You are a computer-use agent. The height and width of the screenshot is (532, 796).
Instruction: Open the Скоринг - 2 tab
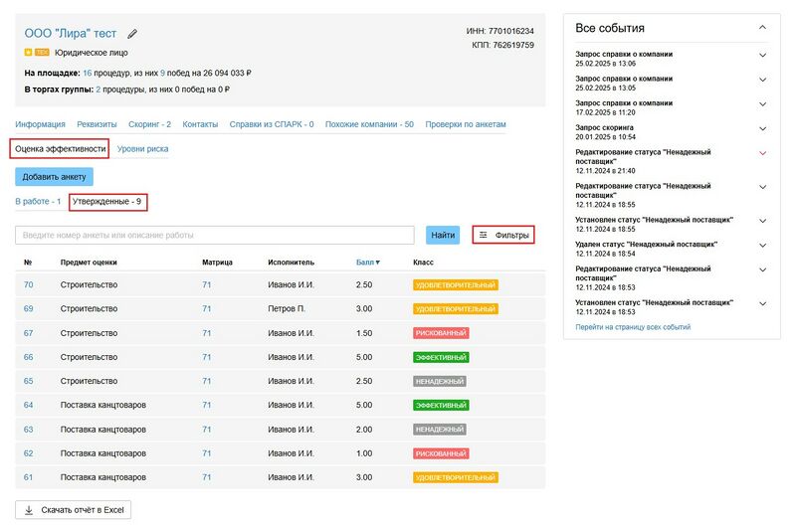[149, 124]
